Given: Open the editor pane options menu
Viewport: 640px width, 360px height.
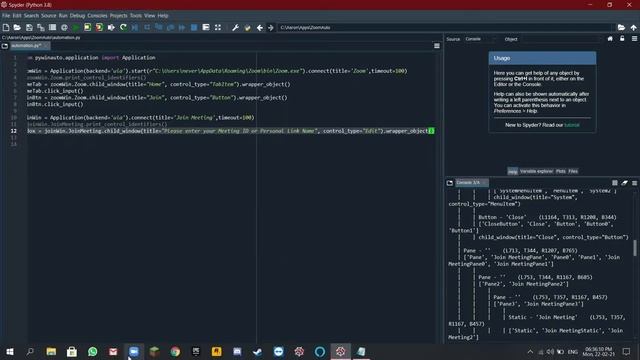Looking at the screenshot, I should click(437, 46).
